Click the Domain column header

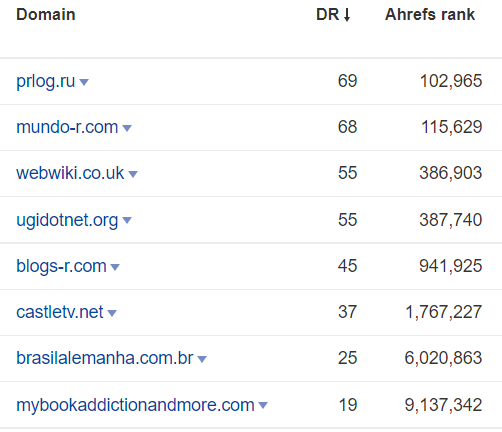(46, 15)
